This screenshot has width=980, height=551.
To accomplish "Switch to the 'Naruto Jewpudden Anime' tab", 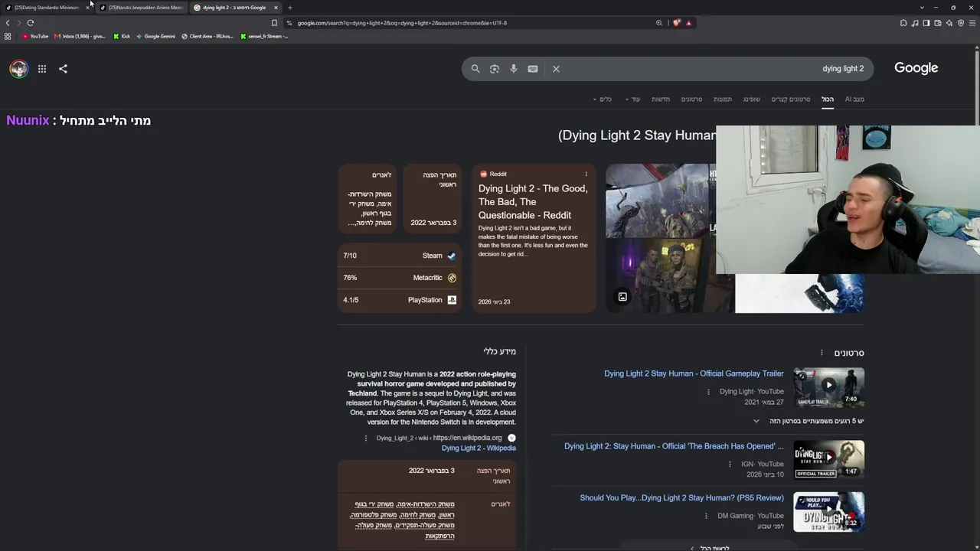I will (x=141, y=8).
